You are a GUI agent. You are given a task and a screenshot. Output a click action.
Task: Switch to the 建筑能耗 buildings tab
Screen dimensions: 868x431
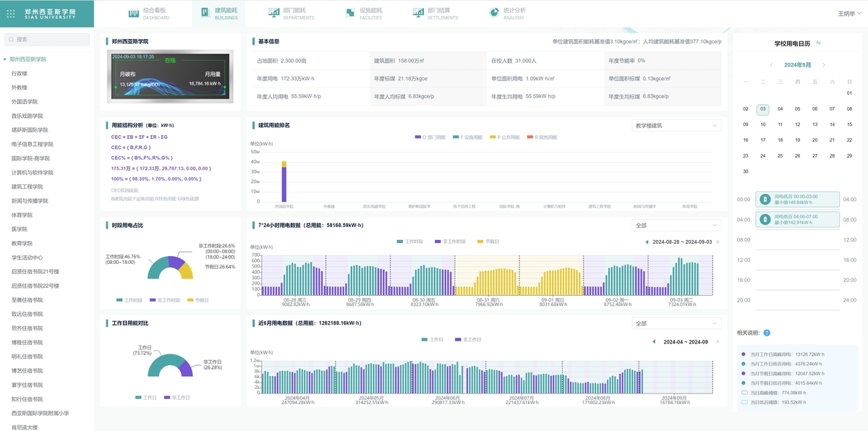coord(220,13)
